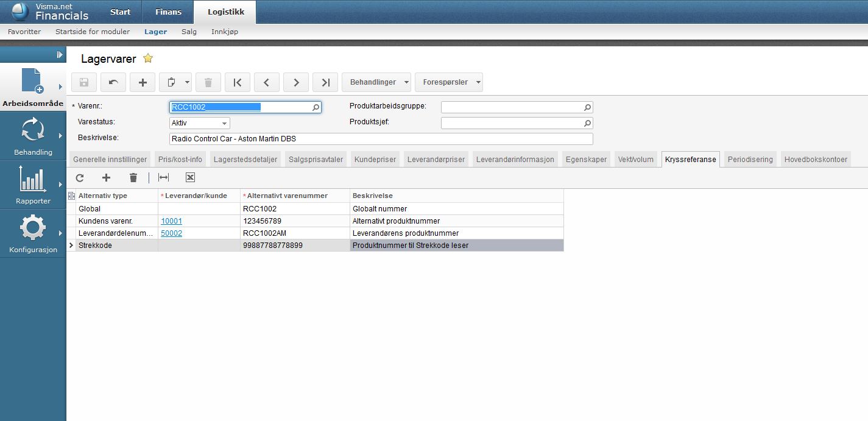The height and width of the screenshot is (421, 868).
Task: Switch to Kundepriser tab
Action: tap(376, 160)
